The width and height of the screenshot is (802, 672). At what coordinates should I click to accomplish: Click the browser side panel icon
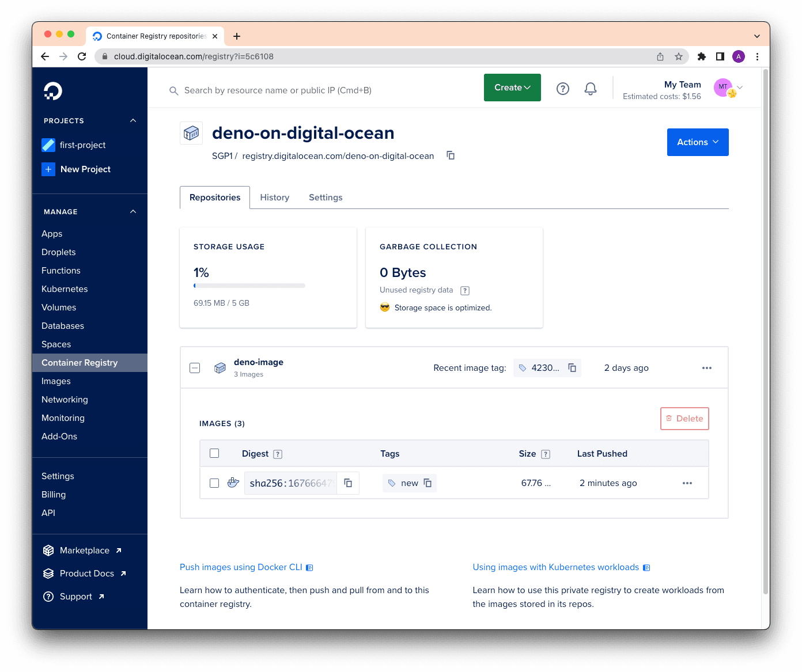pos(720,56)
